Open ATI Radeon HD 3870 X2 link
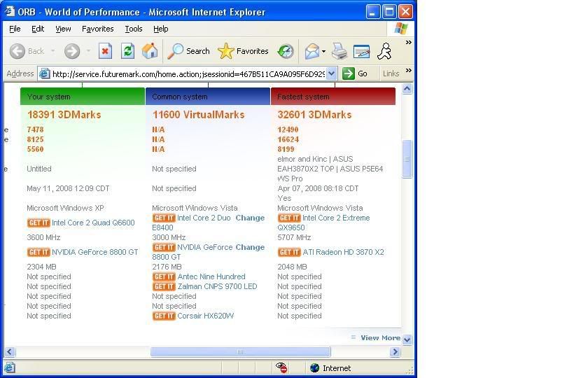Viewport: 588px width, 378px height. (343, 252)
